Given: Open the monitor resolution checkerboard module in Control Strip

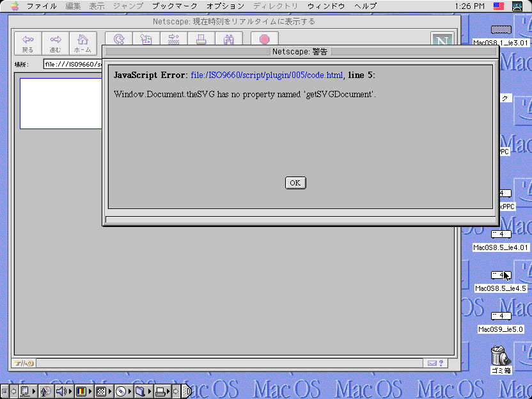Looking at the screenshot, I should (x=104, y=391).
